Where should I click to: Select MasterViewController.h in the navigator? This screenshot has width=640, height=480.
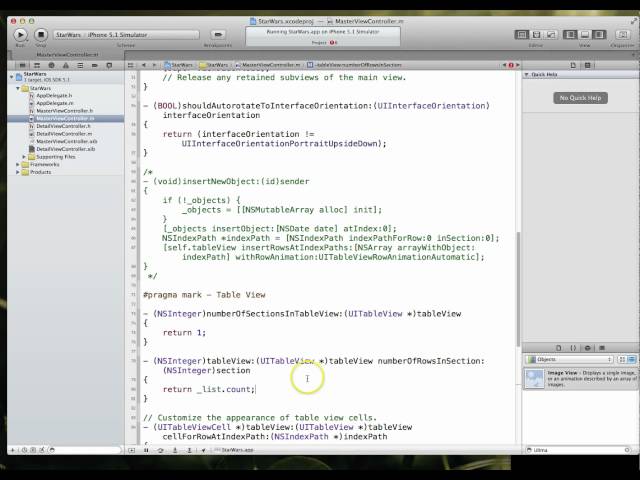coord(65,111)
